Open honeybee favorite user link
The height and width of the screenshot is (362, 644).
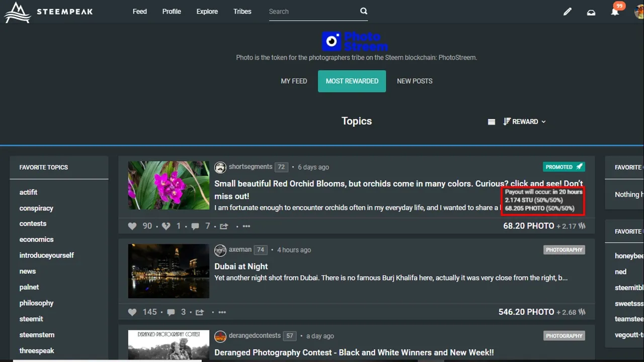point(629,256)
